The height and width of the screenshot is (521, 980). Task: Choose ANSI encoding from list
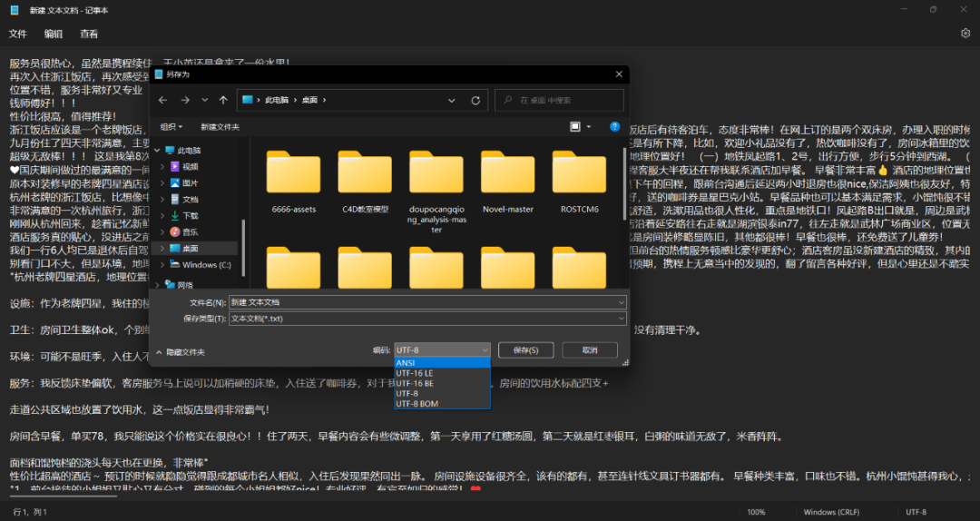(442, 363)
